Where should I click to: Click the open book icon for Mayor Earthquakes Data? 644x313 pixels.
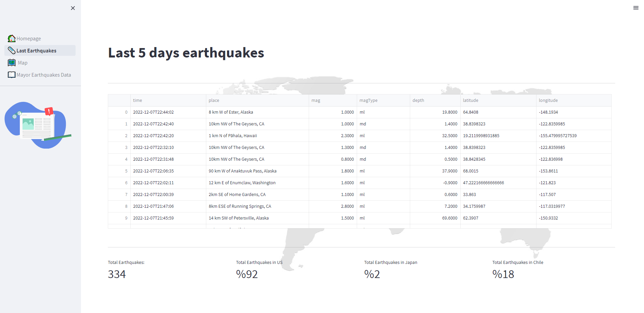pos(11,75)
